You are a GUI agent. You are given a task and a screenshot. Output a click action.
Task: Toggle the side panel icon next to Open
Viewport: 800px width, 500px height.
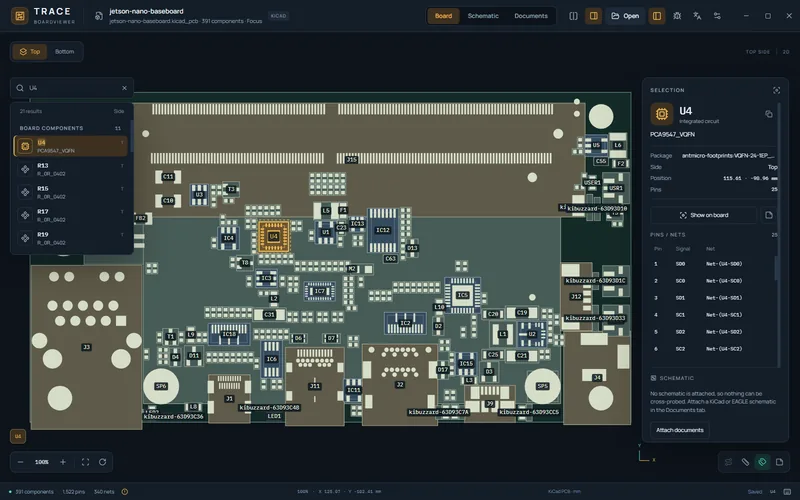[x=657, y=16]
